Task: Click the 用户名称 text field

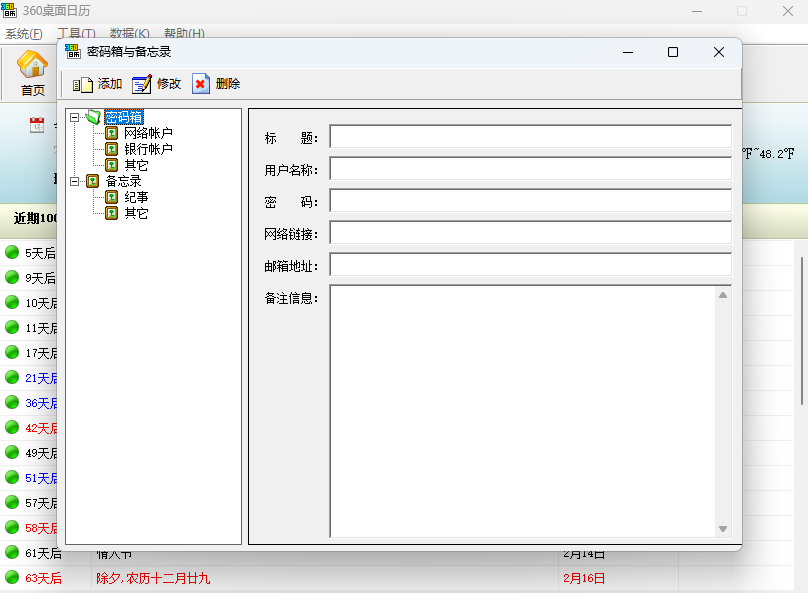Action: click(530, 169)
